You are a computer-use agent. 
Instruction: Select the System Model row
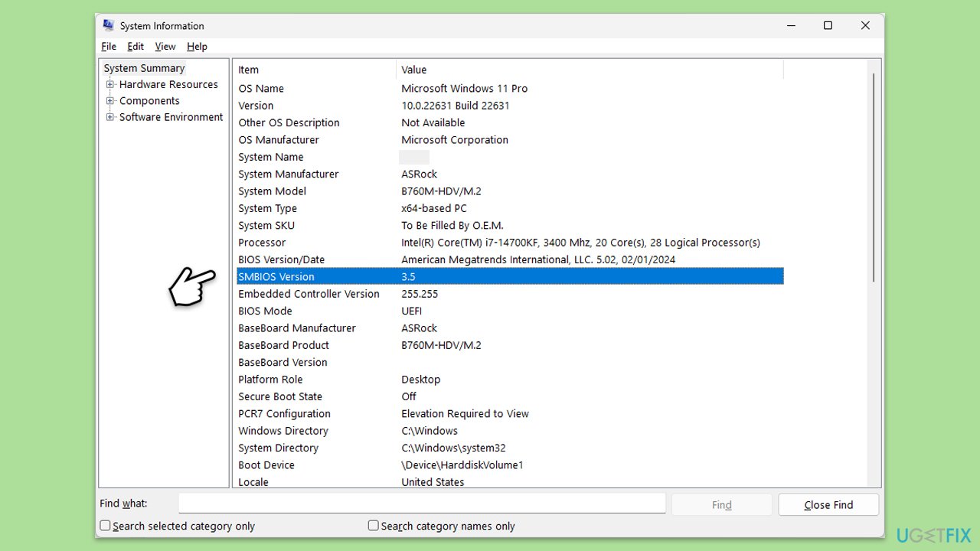point(510,191)
